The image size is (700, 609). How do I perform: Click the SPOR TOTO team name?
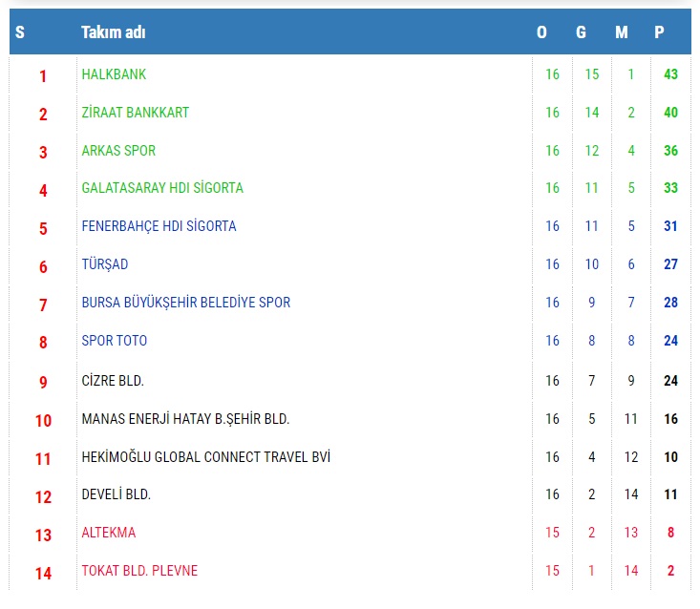[x=115, y=341]
